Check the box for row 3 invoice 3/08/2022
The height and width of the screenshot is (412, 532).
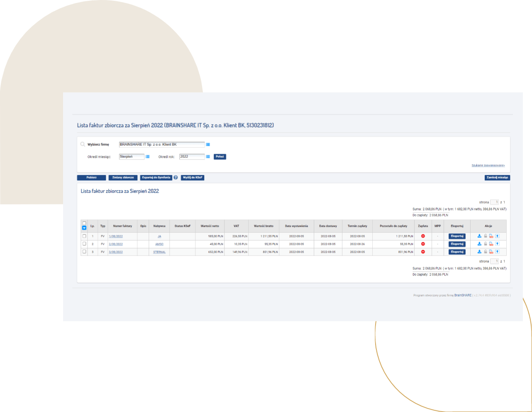(84, 252)
